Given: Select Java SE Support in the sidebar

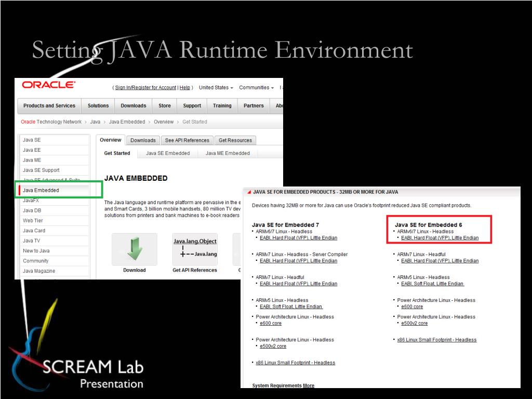Looking at the screenshot, I should click(54, 170).
